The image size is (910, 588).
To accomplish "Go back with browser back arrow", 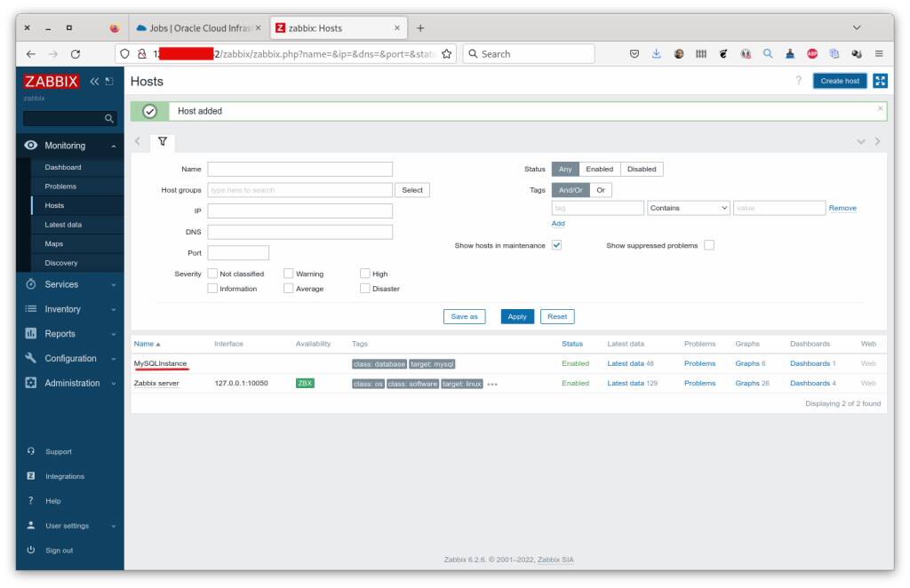I will [x=31, y=54].
